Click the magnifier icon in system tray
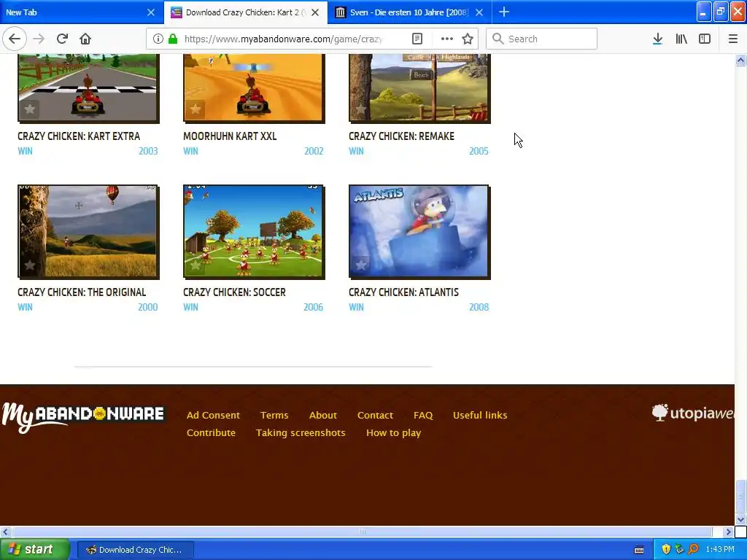This screenshot has width=747, height=560. (693, 550)
